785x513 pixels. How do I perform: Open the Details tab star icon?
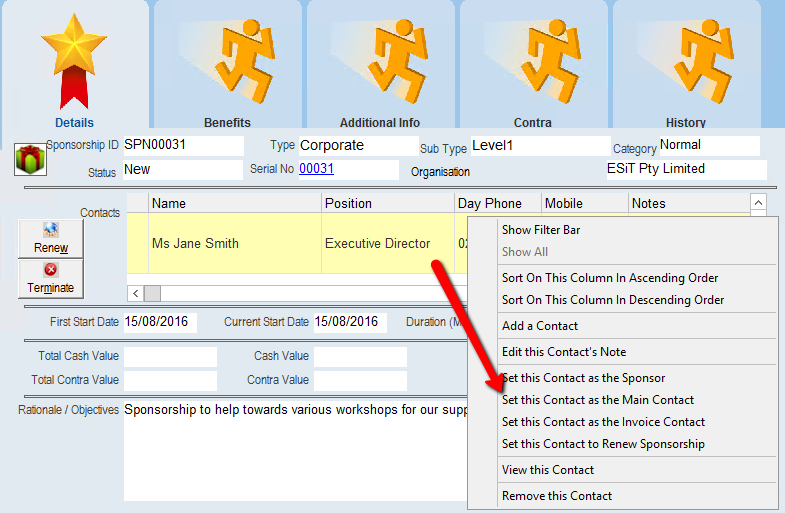(73, 62)
